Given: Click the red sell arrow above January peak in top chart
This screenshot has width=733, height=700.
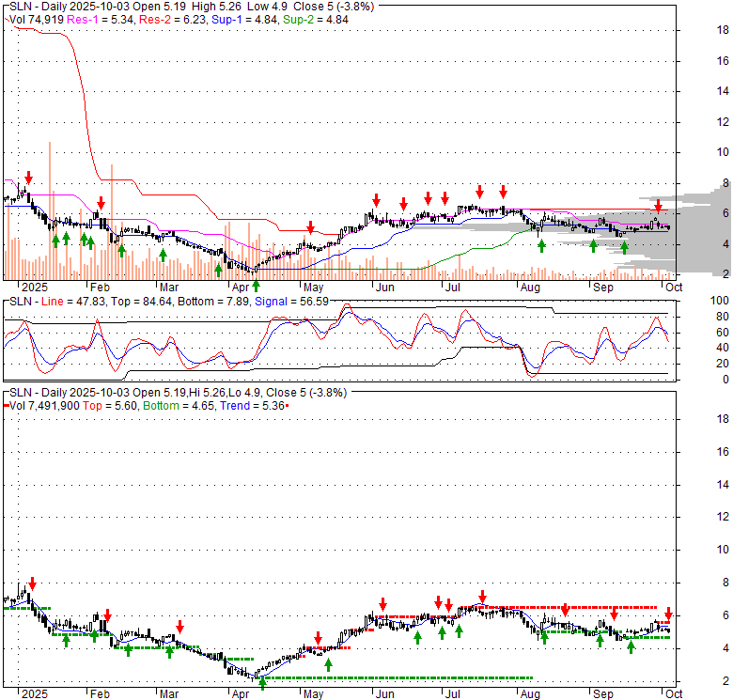Looking at the screenshot, I should tap(29, 178).
